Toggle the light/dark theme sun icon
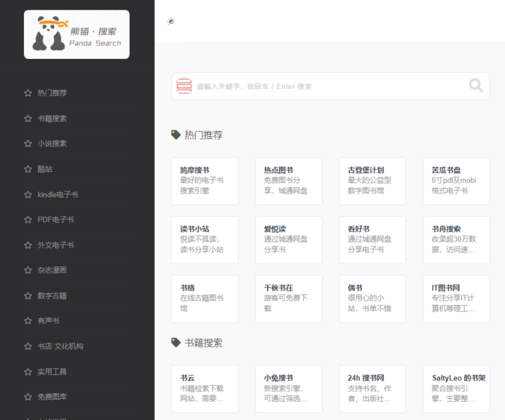Viewport: 505px width, 420px height. (x=170, y=21)
